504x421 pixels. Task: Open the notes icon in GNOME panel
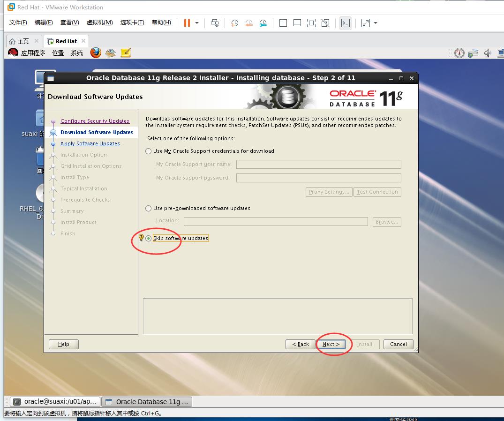tap(126, 53)
